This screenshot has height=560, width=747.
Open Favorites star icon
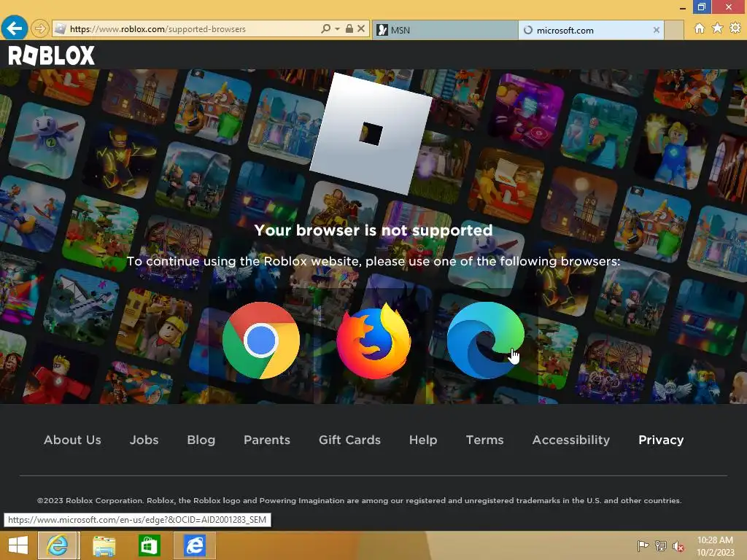(718, 28)
